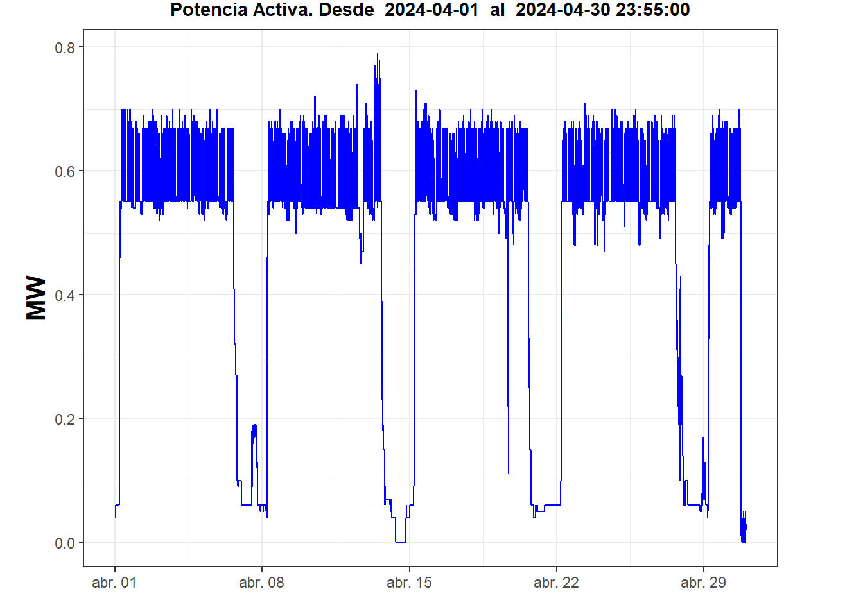Image resolution: width=863 pixels, height=616 pixels.
Task: Select the "abr. 01" x-axis label
Action: 114,583
